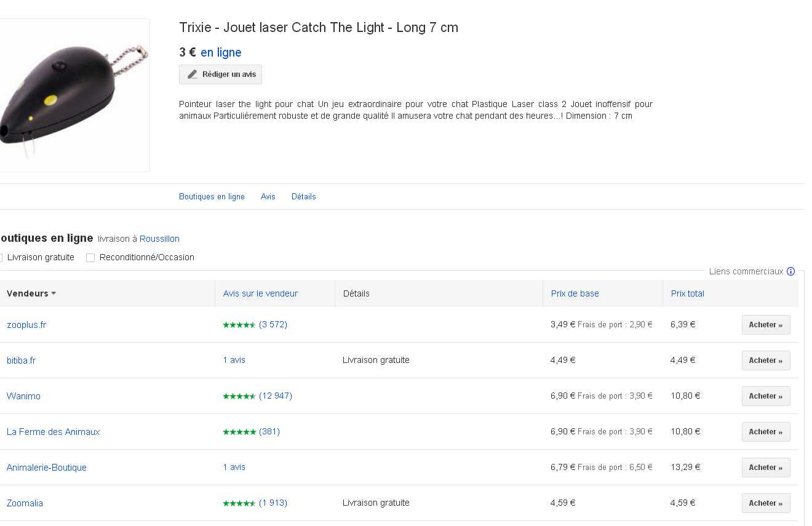
Task: Open the 'en ligne' price link
Action: (221, 53)
